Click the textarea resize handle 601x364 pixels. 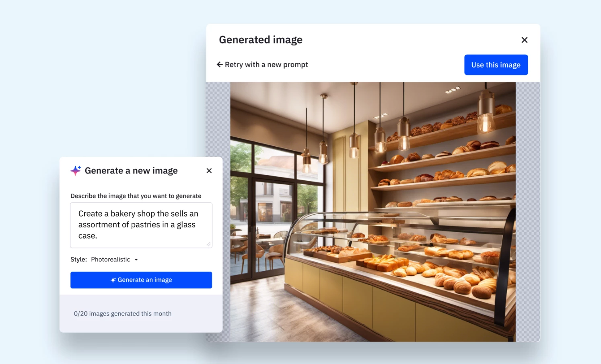tap(209, 244)
